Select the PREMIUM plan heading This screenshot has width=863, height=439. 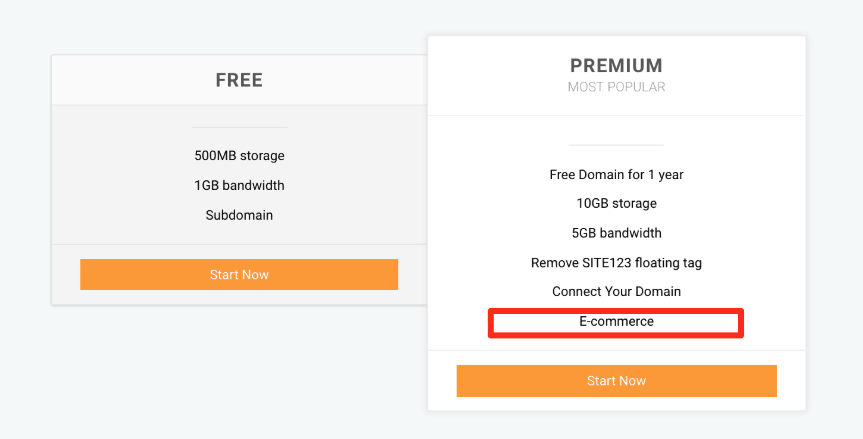pos(616,65)
